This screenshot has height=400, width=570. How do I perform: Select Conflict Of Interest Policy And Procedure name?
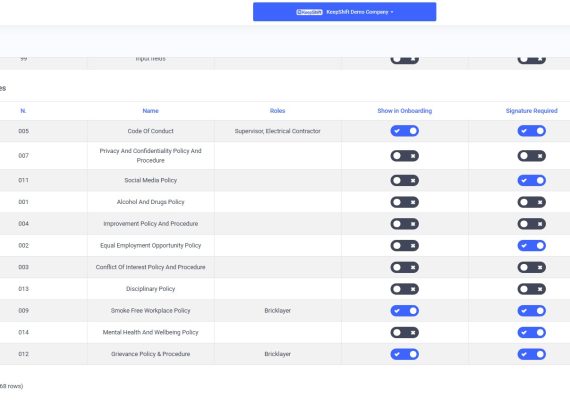pyautogui.click(x=150, y=267)
